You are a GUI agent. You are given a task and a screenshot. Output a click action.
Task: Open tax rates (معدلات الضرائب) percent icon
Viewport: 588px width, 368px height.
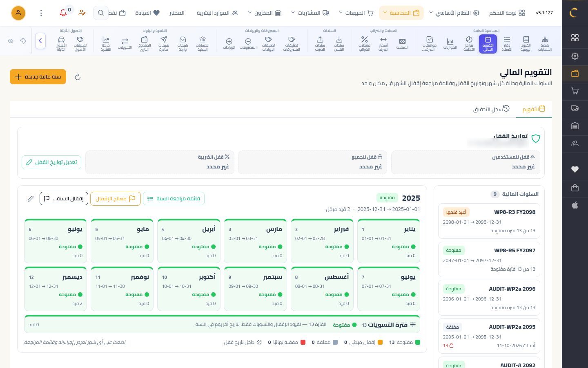pyautogui.click(x=364, y=44)
